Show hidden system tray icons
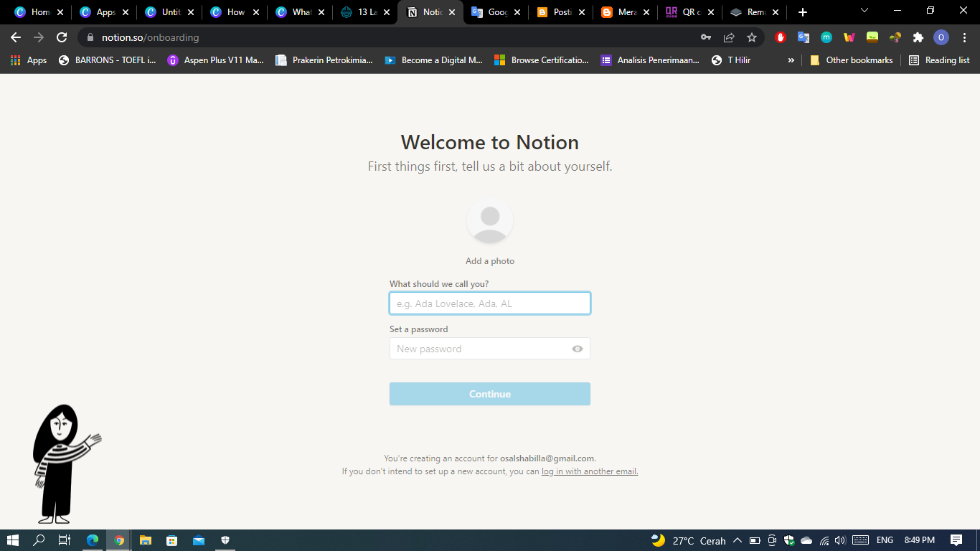This screenshot has width=980, height=551. (x=737, y=540)
